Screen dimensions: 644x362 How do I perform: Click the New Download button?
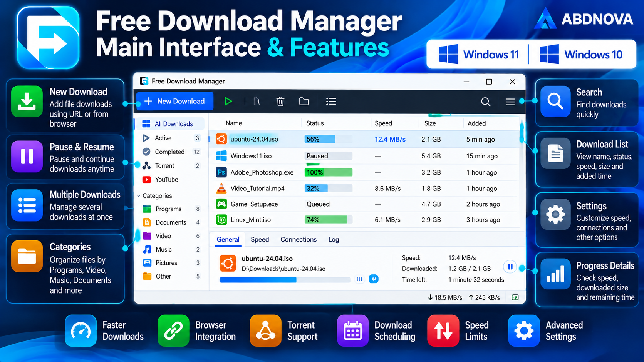click(174, 101)
